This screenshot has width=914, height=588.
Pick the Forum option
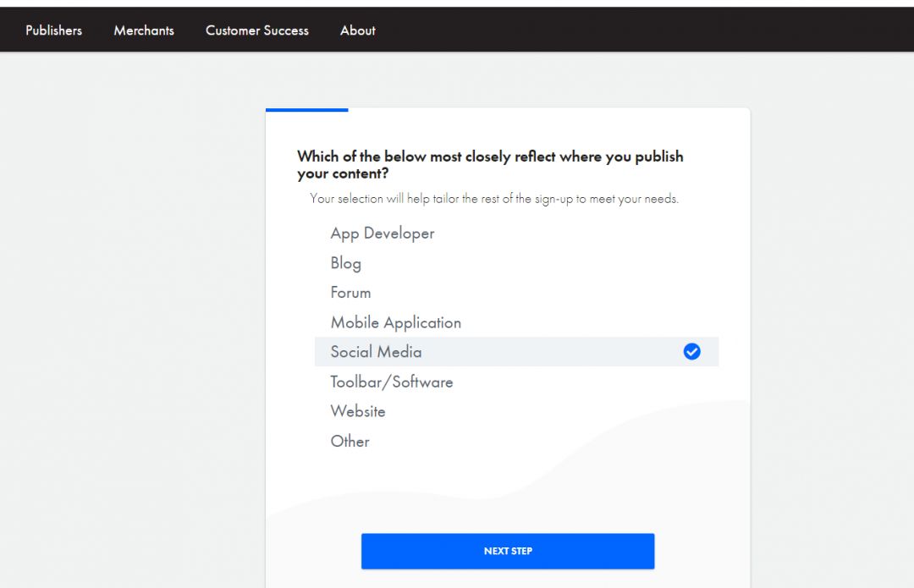coord(351,293)
